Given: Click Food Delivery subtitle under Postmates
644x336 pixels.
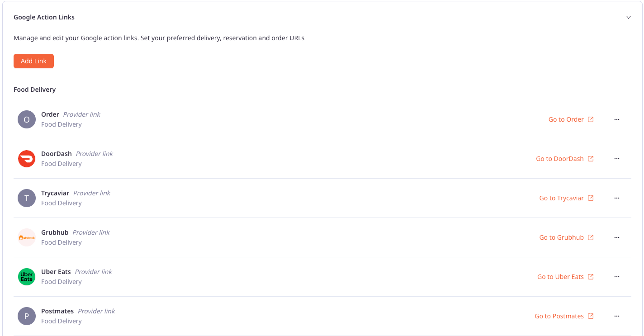Looking at the screenshot, I should tap(62, 321).
